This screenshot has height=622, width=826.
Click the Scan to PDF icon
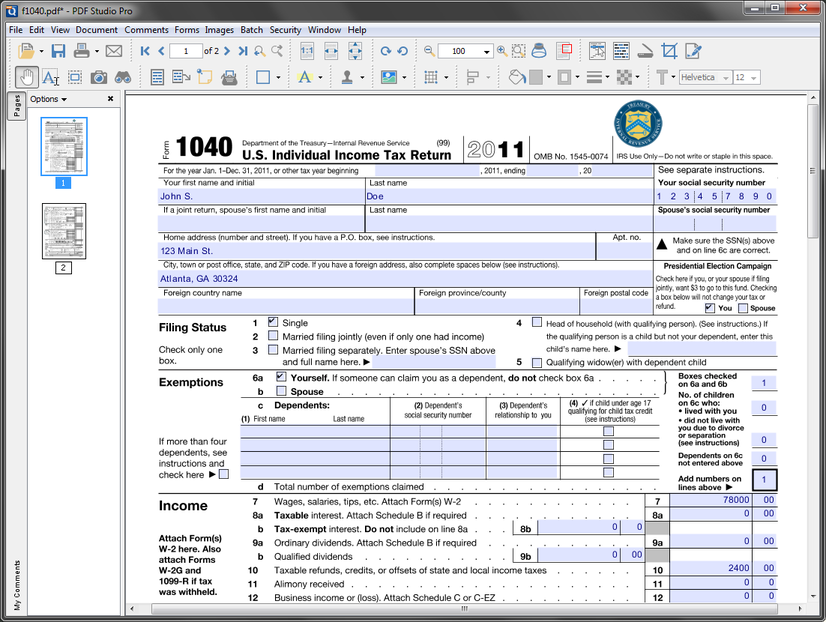[x=645, y=51]
